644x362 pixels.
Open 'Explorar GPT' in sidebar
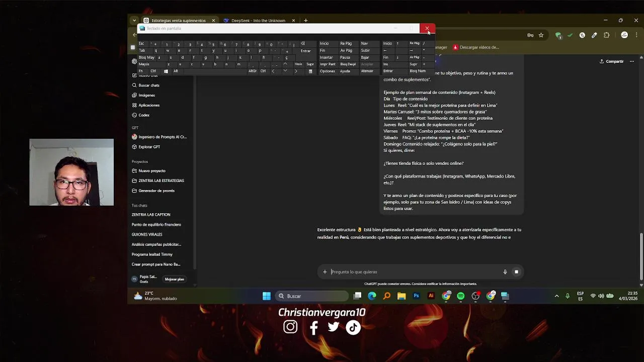point(149,147)
